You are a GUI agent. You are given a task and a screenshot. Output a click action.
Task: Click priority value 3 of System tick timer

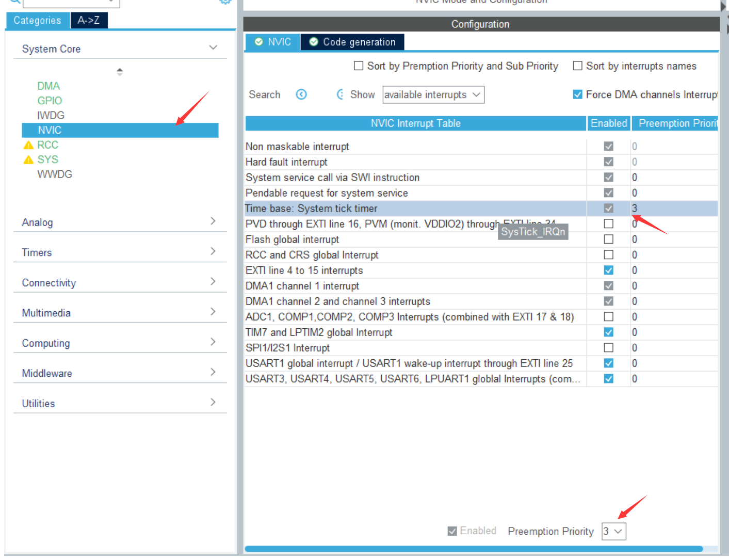click(x=635, y=209)
